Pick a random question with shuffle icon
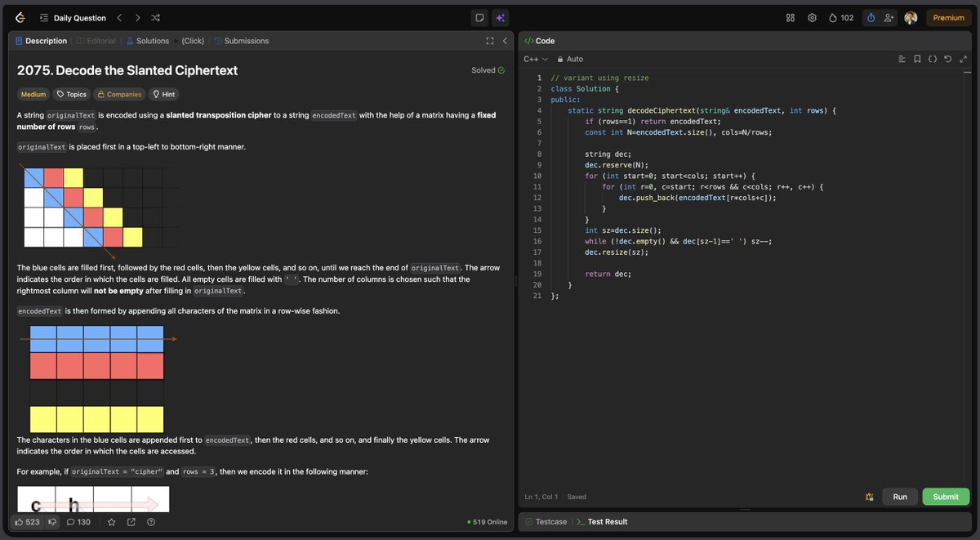980x540 pixels. coord(156,17)
